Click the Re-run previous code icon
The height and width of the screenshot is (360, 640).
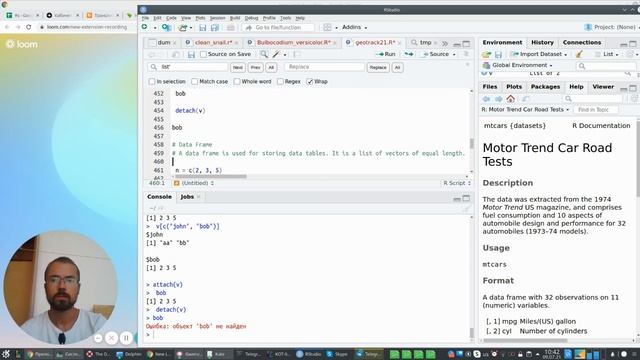coord(408,54)
